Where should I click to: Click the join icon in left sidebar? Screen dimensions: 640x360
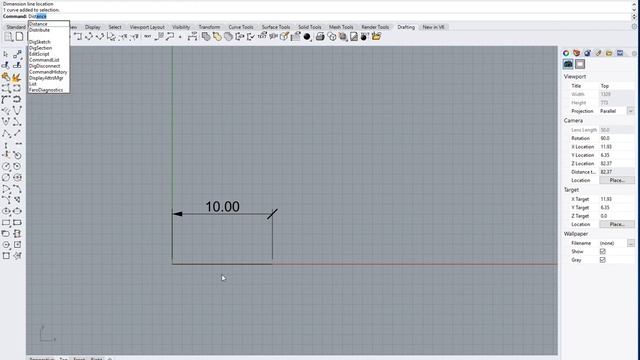click(6, 77)
